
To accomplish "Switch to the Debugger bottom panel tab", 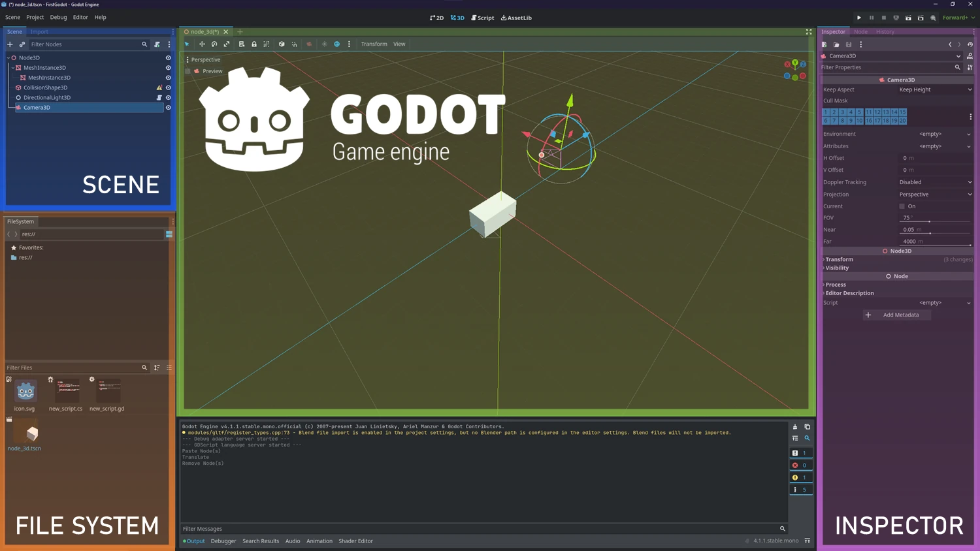I will click(x=223, y=541).
